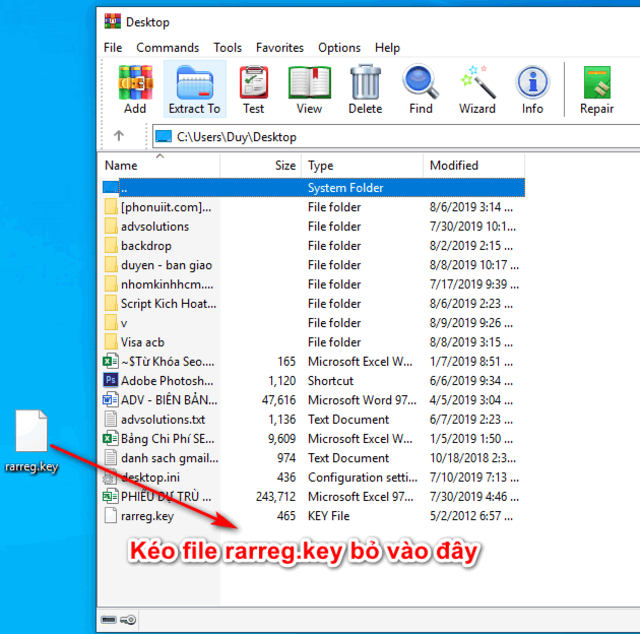Viewport: 640px width, 634px height.
Task: Select rarreg.key file icon on desktop
Action: [x=31, y=431]
